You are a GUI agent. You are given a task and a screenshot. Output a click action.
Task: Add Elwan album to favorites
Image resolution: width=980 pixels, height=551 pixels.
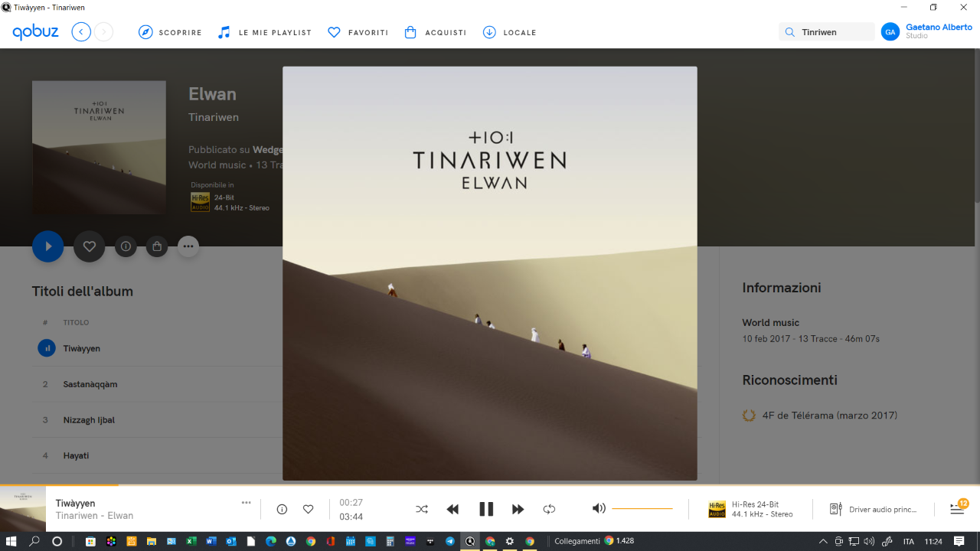(x=89, y=246)
